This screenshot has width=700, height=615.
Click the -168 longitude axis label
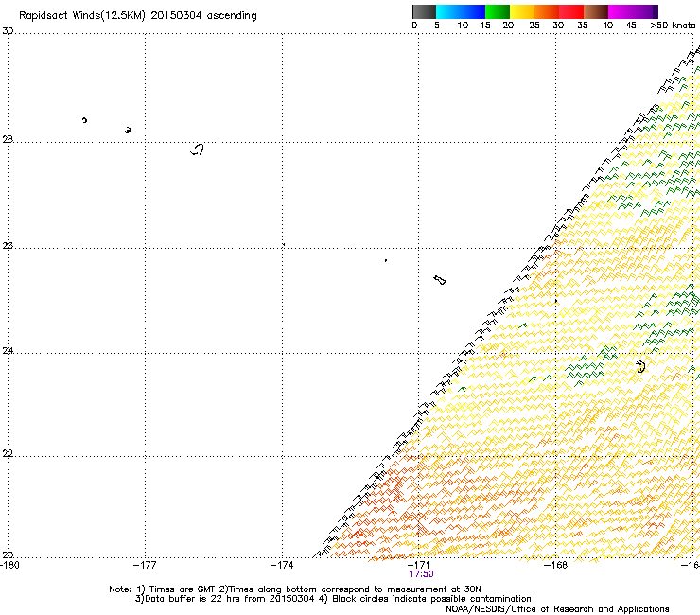pyautogui.click(x=555, y=565)
